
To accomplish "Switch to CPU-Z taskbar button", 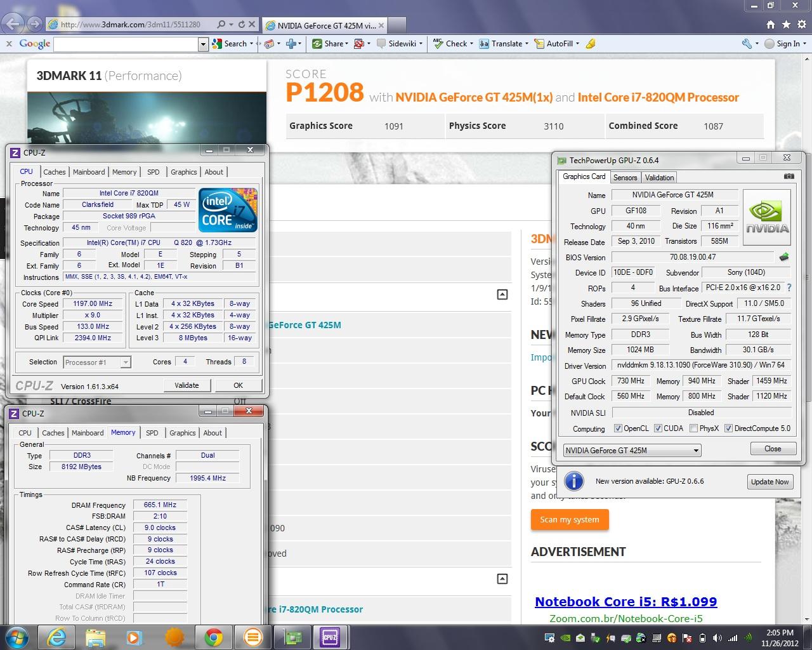I will coord(330,637).
